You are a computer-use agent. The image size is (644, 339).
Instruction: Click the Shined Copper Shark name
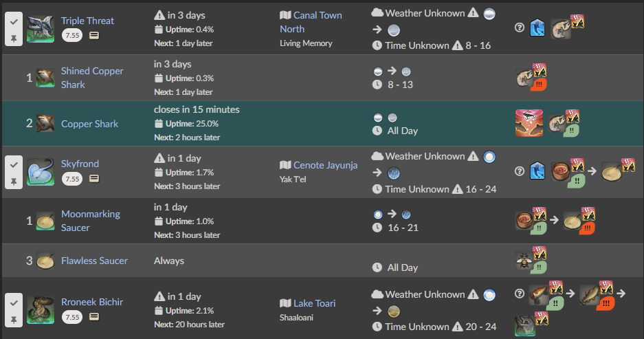pyautogui.click(x=92, y=78)
